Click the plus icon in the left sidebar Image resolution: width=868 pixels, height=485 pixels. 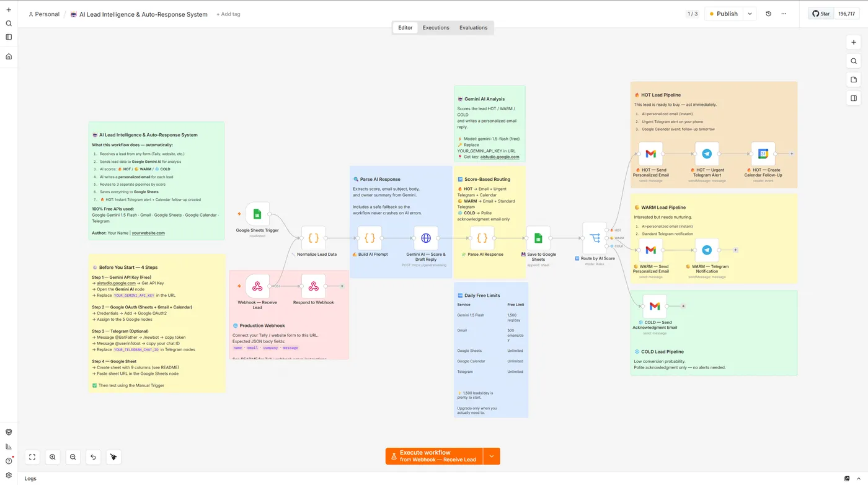pyautogui.click(x=9, y=10)
